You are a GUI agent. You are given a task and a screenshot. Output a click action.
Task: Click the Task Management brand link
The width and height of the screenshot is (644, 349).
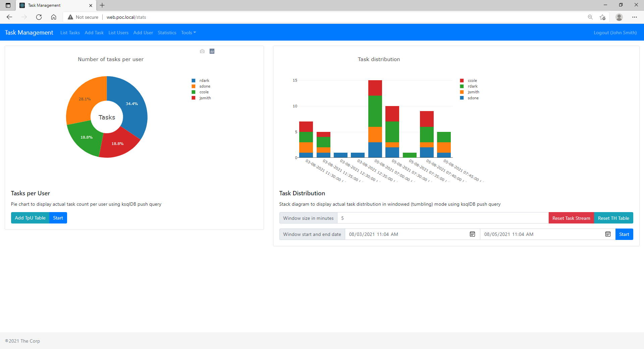[x=29, y=33]
